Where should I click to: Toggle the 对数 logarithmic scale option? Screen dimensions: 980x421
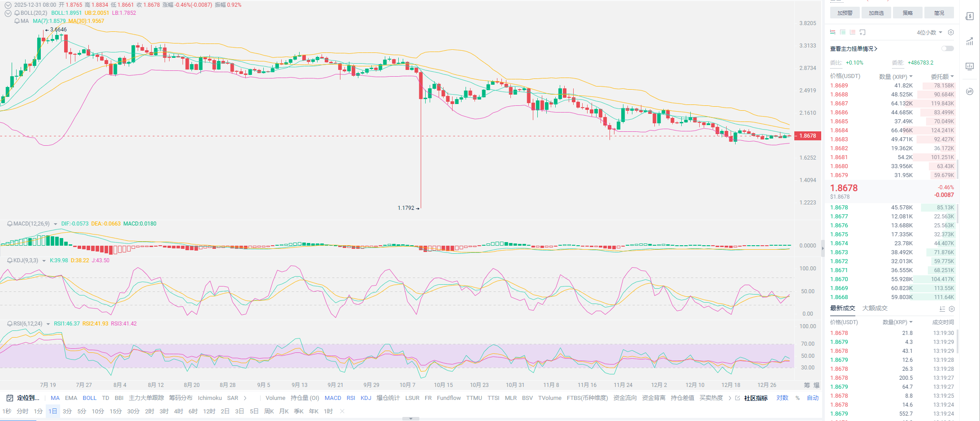pos(782,398)
